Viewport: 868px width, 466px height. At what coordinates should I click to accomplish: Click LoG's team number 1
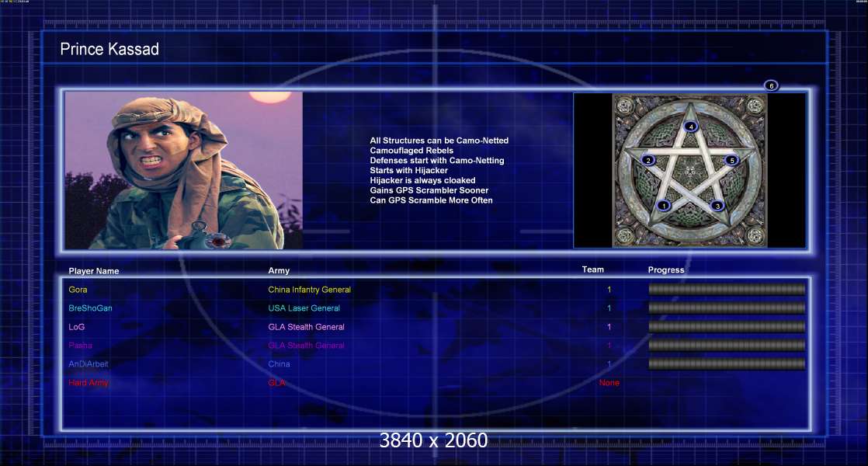click(609, 327)
